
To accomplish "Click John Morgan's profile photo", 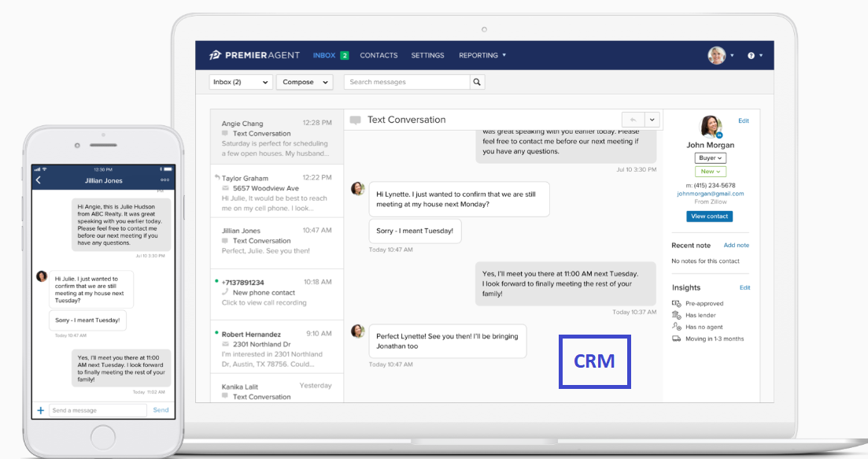I will coord(711,127).
